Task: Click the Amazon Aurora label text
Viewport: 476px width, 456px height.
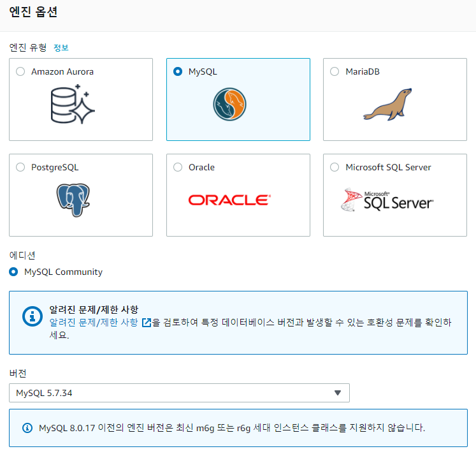Action: coord(62,71)
